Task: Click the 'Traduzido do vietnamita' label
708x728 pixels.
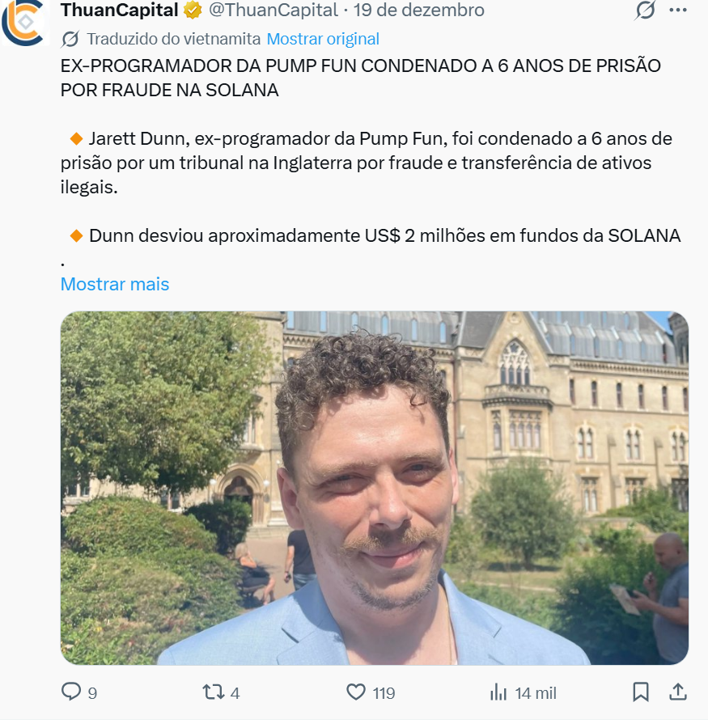Action: coord(173,39)
